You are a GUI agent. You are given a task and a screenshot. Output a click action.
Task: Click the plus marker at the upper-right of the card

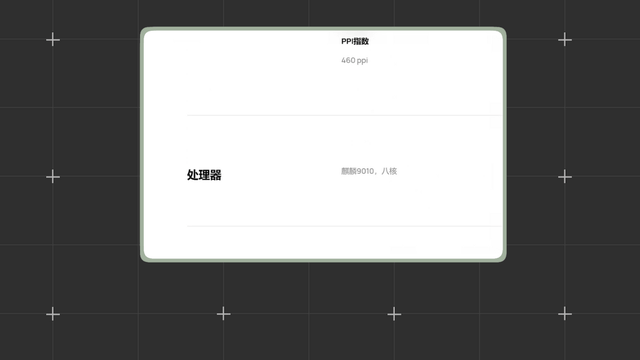pos(564,40)
